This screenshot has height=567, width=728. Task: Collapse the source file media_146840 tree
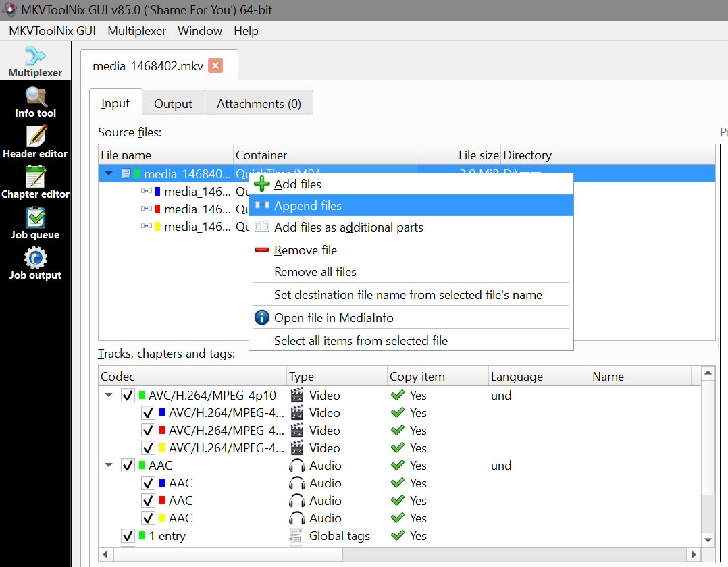(x=109, y=173)
